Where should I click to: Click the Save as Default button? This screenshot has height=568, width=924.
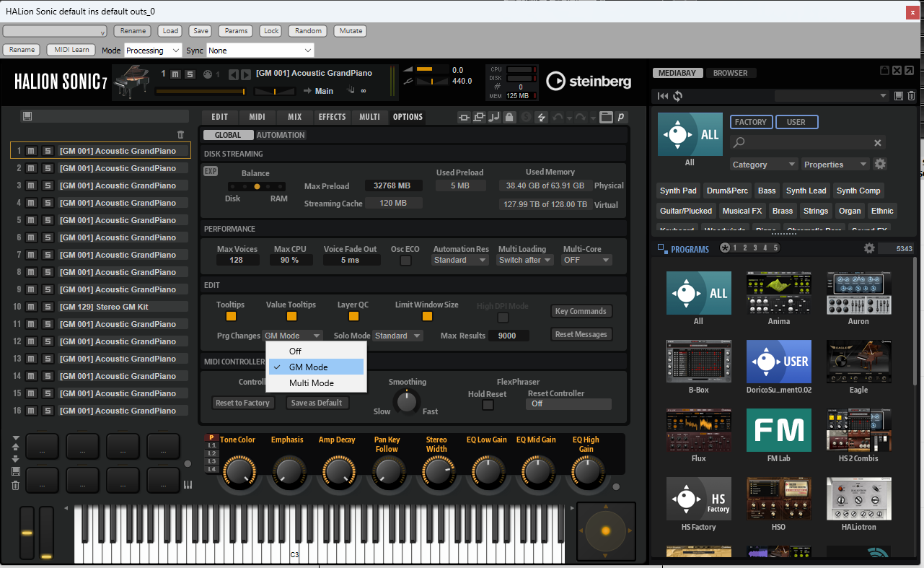coord(317,403)
